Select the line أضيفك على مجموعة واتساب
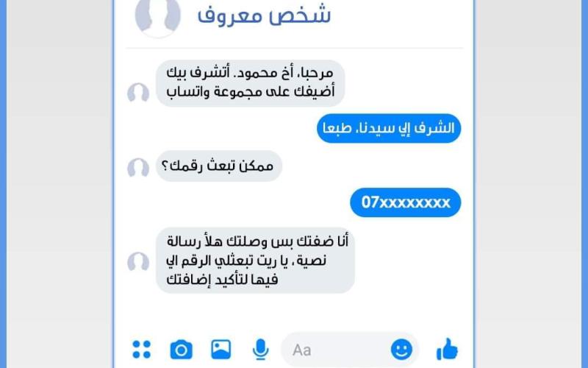Viewport: 588px width, 368px height. coord(251,91)
